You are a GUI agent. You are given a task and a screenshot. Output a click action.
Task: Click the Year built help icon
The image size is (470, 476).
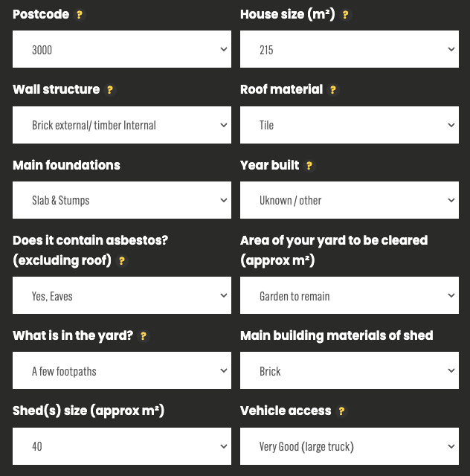pyautogui.click(x=309, y=166)
